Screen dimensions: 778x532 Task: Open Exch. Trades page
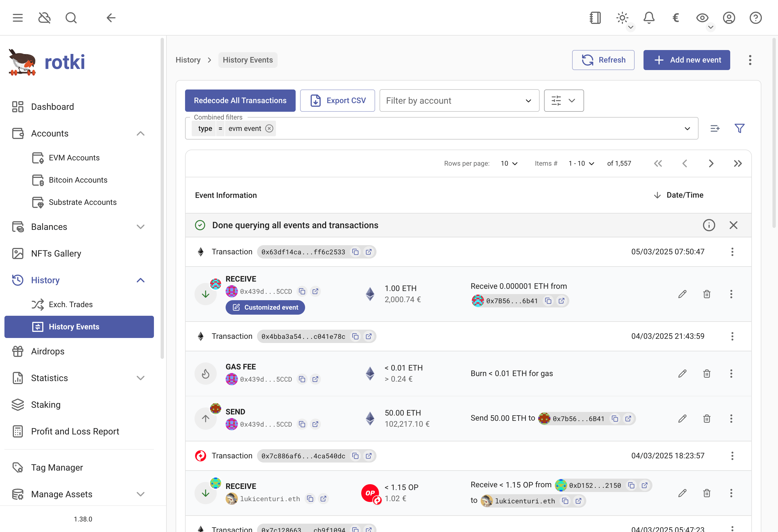pos(79,304)
